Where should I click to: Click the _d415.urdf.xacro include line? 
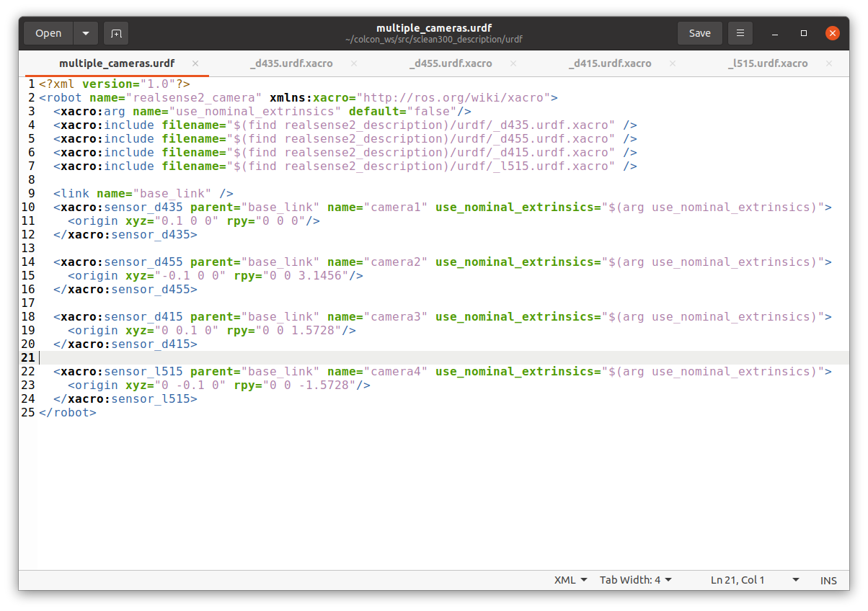pos(345,152)
